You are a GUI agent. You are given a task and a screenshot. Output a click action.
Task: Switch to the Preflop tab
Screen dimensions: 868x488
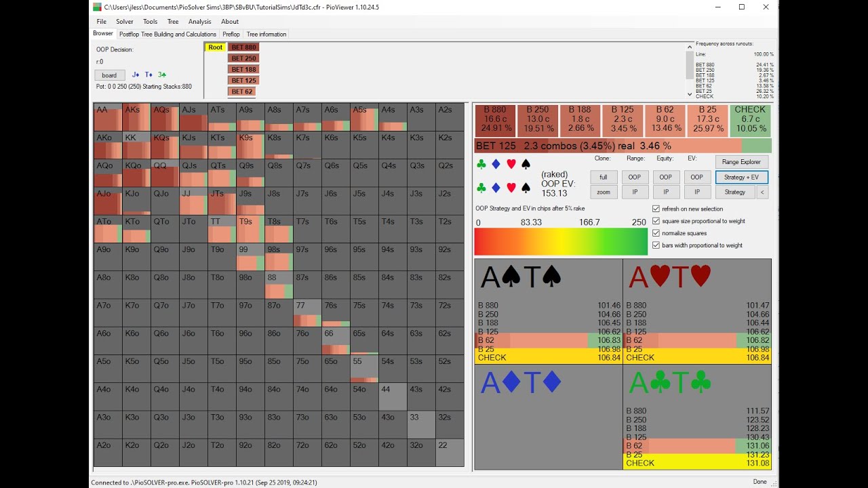coord(231,34)
